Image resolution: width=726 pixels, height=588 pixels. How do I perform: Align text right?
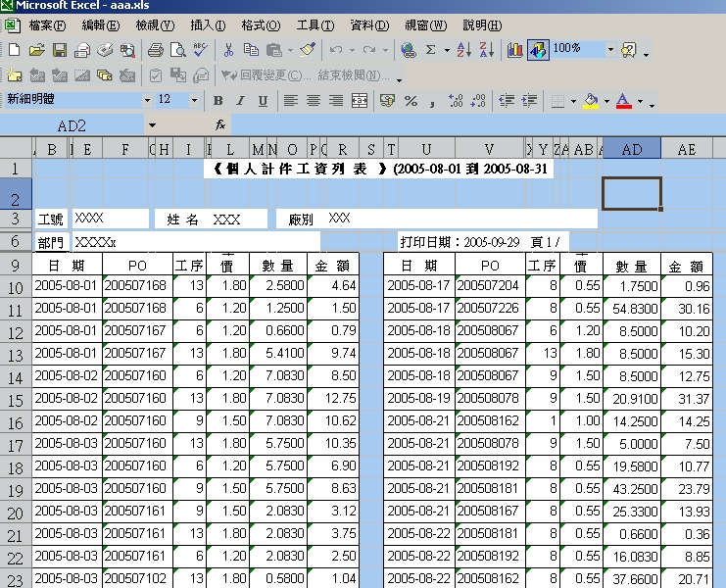point(336,100)
